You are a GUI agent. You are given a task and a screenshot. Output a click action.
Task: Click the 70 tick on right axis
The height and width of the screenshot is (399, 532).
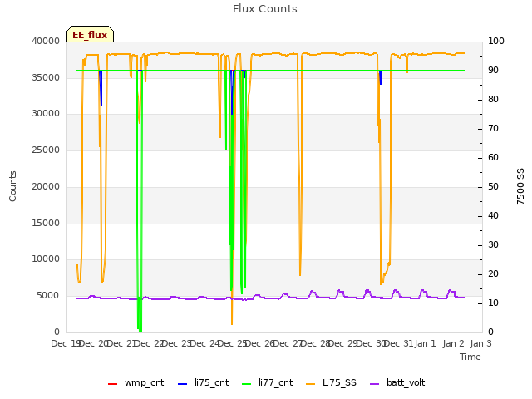pos(493,129)
